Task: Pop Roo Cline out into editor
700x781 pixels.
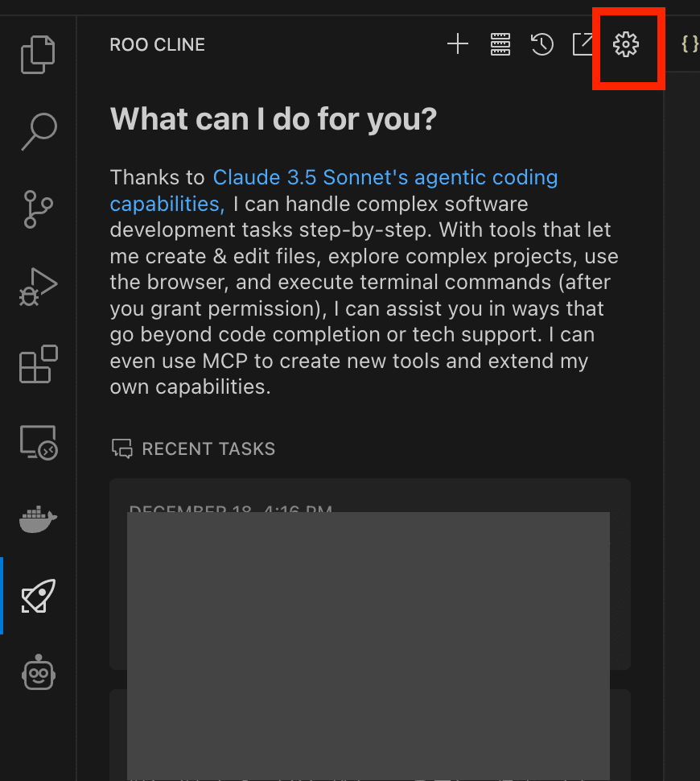Action: point(583,44)
